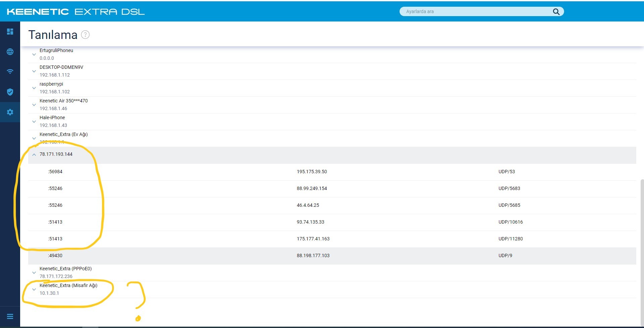This screenshot has height=328, width=644.
Task: Expand the DESKTOP-DDMEN9V row
Action: 34,71
